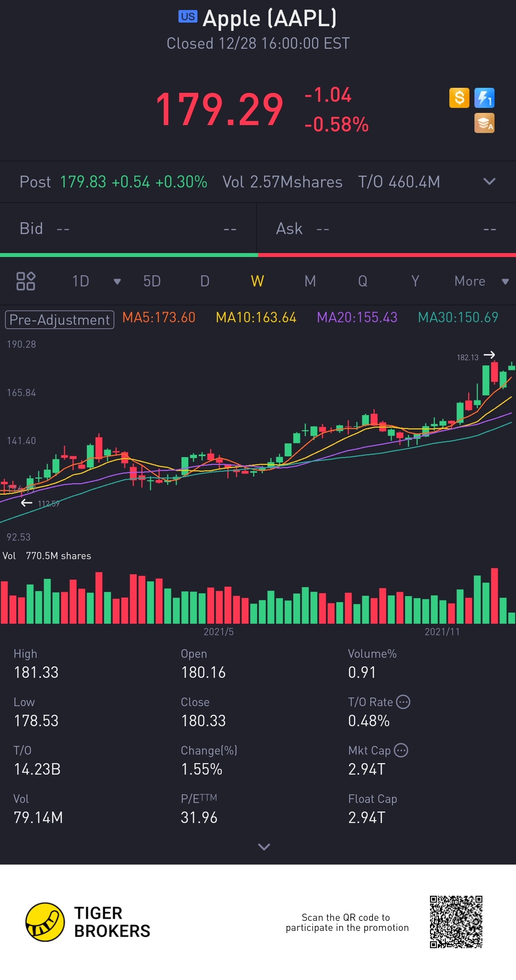The width and height of the screenshot is (516, 980).
Task: Tap the Vol 770.5M shares label
Action: click(47, 556)
